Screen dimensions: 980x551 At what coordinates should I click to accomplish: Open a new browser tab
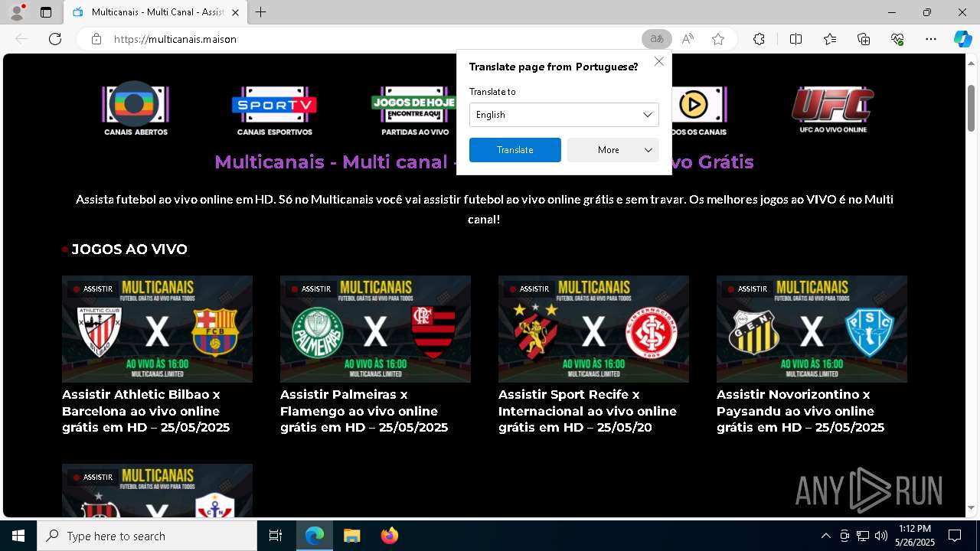[261, 12]
